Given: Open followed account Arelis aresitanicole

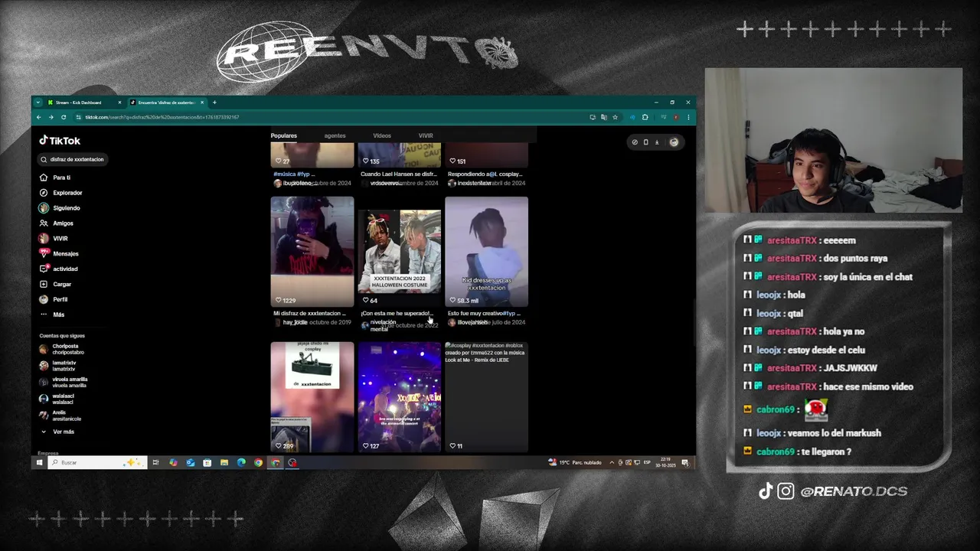Looking at the screenshot, I should [x=60, y=416].
